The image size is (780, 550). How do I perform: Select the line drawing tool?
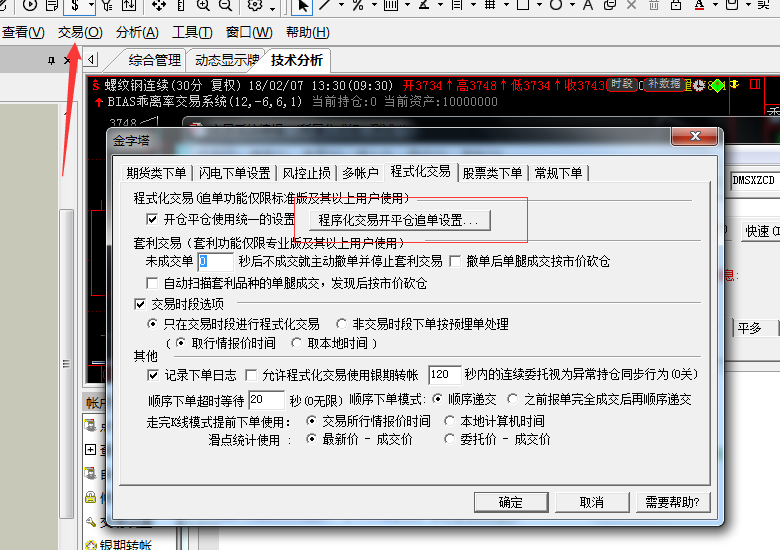pyautogui.click(x=325, y=5)
